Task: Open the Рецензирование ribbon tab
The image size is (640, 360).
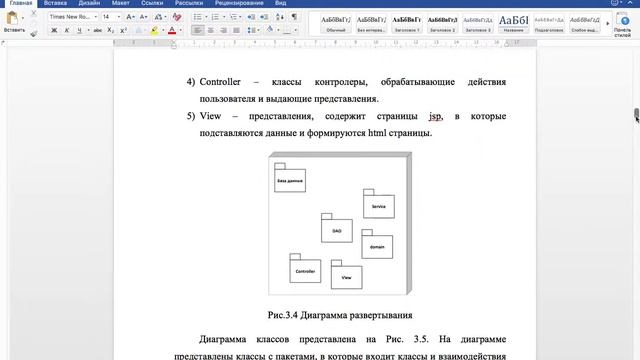Action: coord(239,3)
